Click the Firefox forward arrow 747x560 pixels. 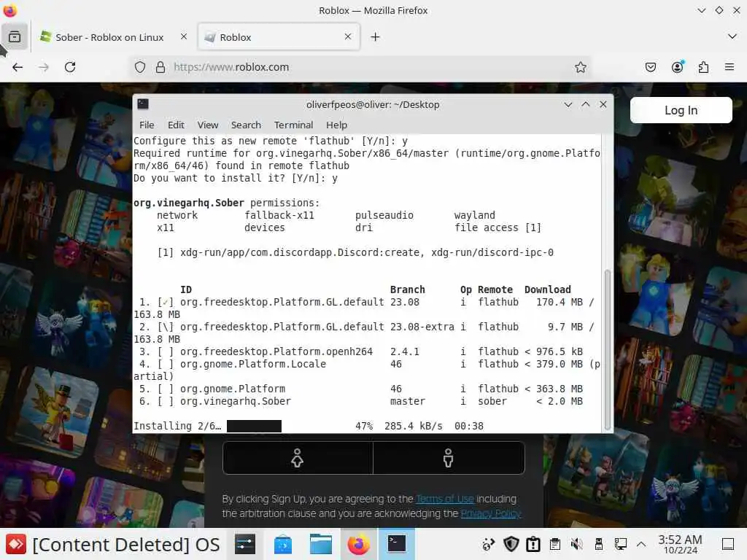pos(44,67)
